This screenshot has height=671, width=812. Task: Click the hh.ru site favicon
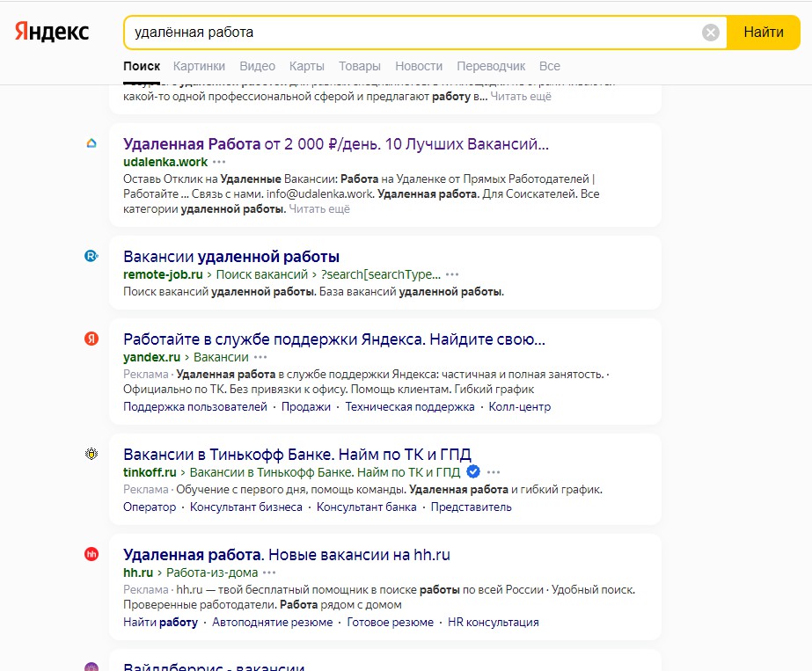tap(91, 555)
